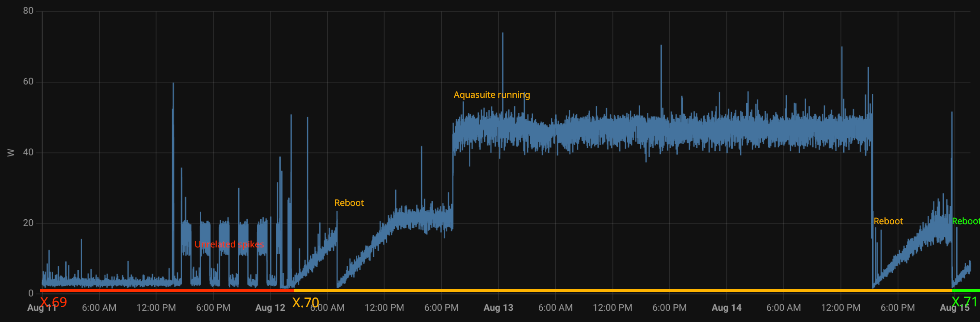Click the Aug 12 date label
Viewport: 980px width, 322px height.
pos(270,308)
